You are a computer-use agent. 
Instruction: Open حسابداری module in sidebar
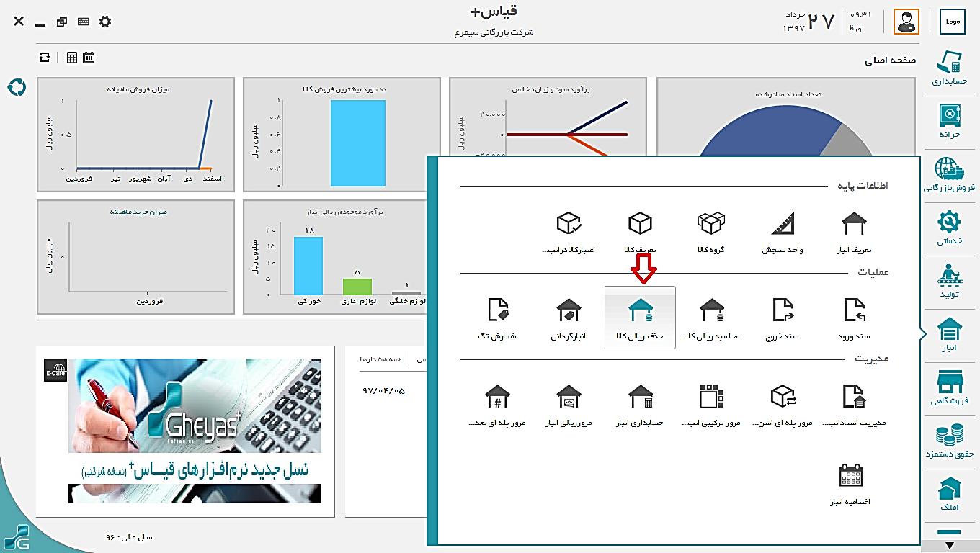[949, 68]
